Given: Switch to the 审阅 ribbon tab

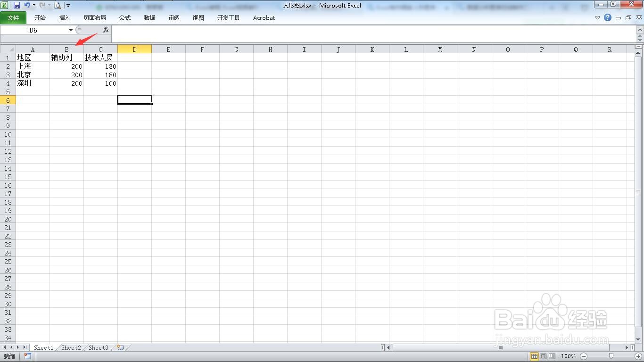Looking at the screenshot, I should pos(174,18).
